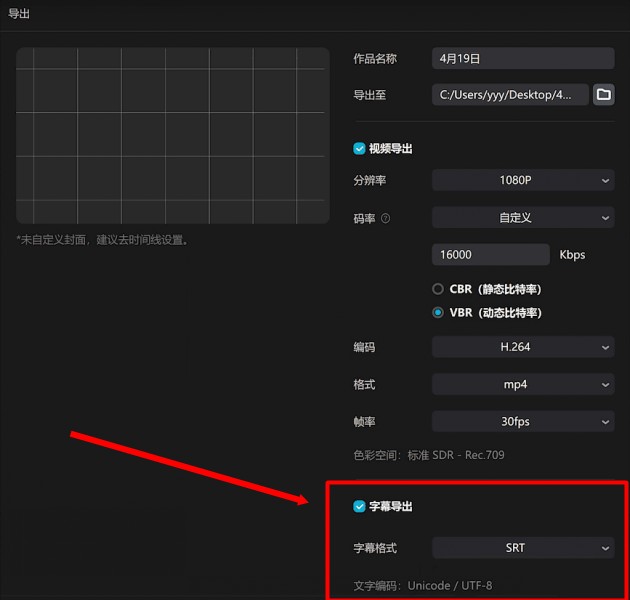630x600 pixels.
Task: Click the 格式 label
Action: coord(364,385)
